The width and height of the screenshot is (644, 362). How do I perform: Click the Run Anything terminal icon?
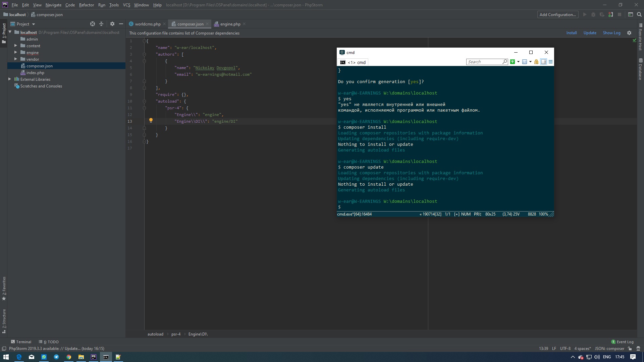(x=631, y=14)
